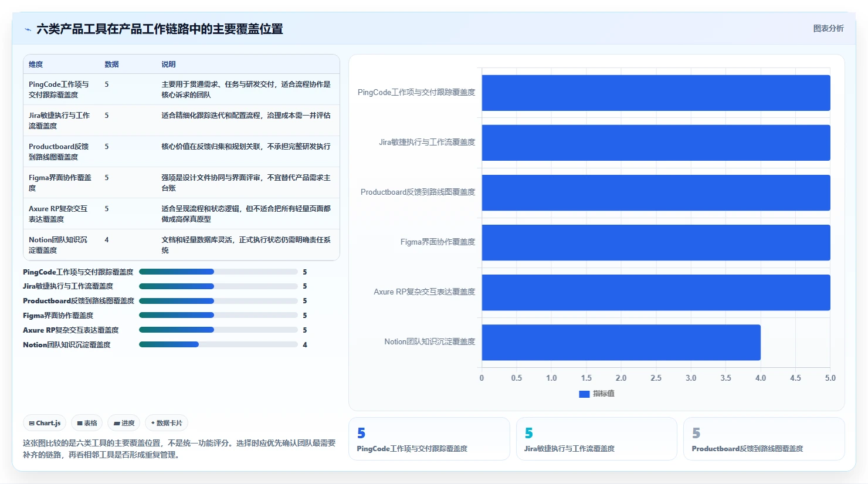Viewport: 868px width, 484px height.
Task: Click the 表格 tag chip
Action: (x=87, y=423)
